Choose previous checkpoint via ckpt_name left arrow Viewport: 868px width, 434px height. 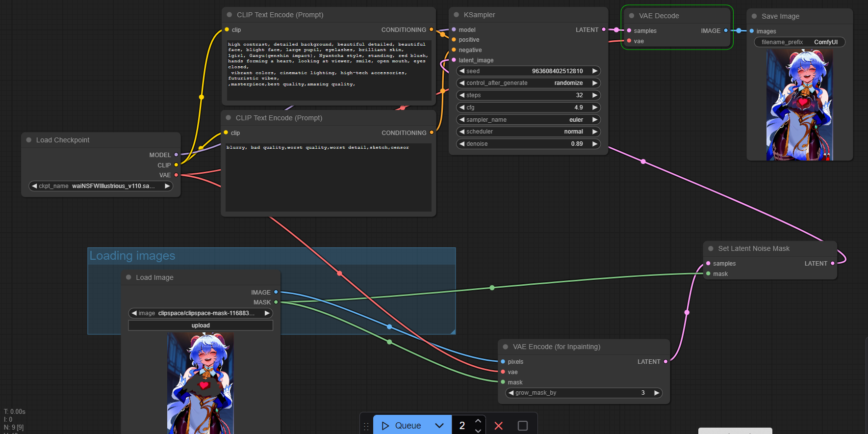pos(34,186)
